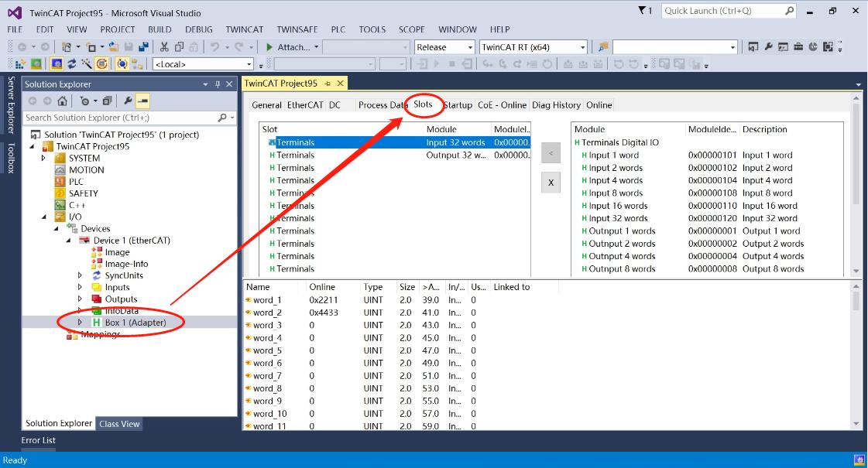Expand the Box 1 (Adapter) tree node
The height and width of the screenshot is (468, 868).
click(x=80, y=322)
